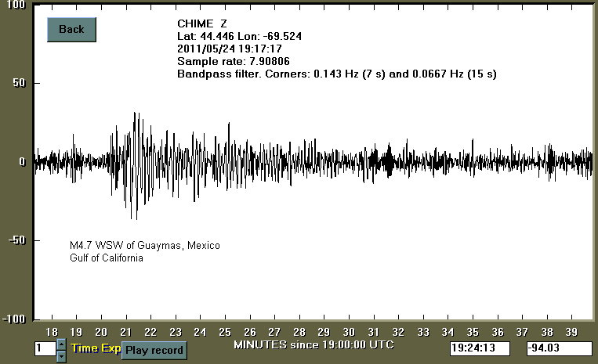
Task: Click the M4.7 WSW of Guaymas annotation
Action: click(145, 246)
